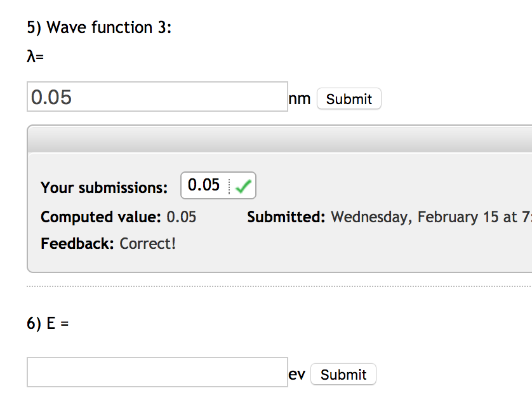Submit the wavelength answer in nm
Viewport: 532px width, 400px height.
[x=349, y=99]
